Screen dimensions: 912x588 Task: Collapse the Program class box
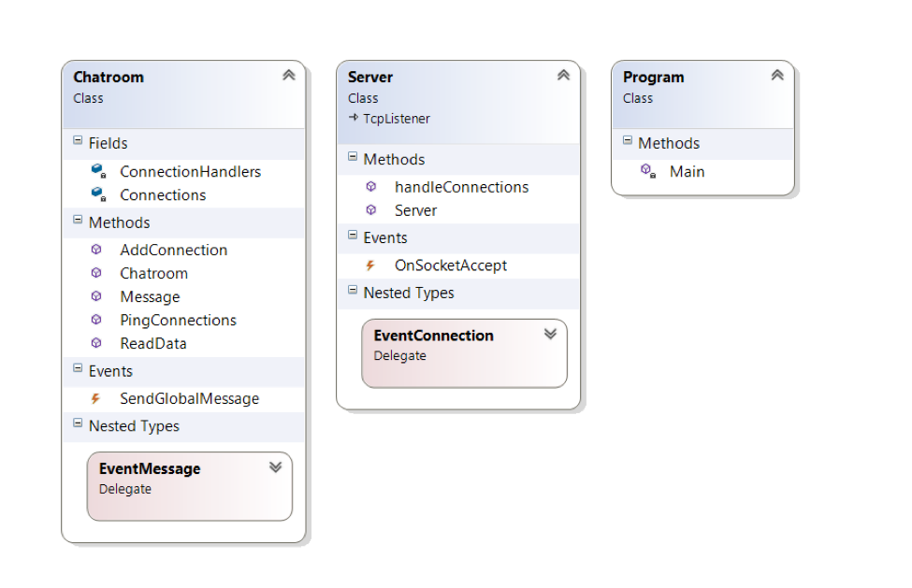pos(777,76)
